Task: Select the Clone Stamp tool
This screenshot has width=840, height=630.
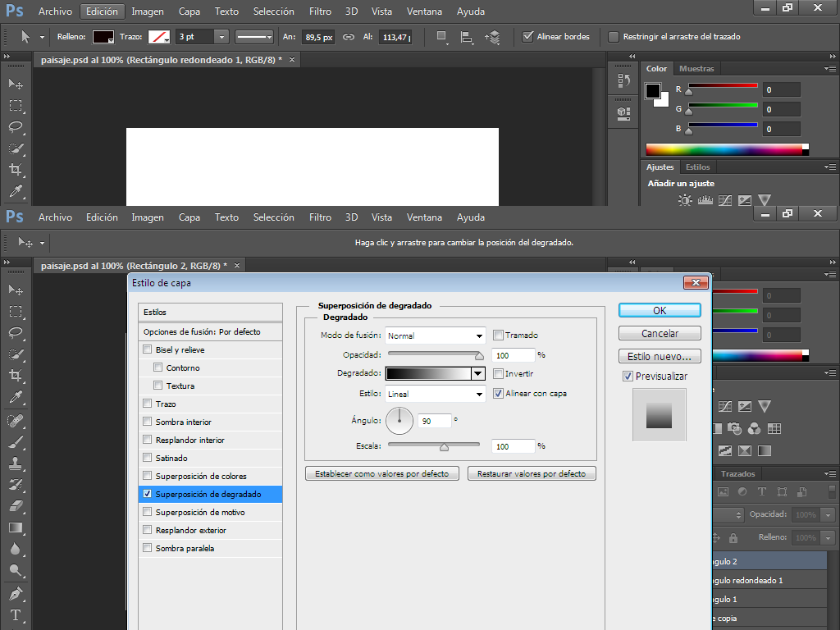Action: coord(16,463)
